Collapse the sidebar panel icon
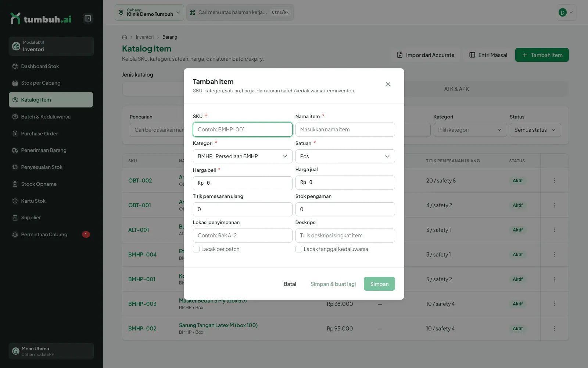 (88, 18)
